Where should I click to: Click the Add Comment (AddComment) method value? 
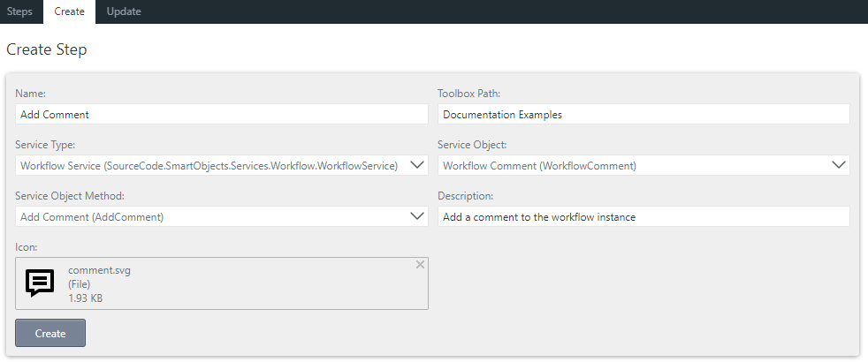pos(92,216)
